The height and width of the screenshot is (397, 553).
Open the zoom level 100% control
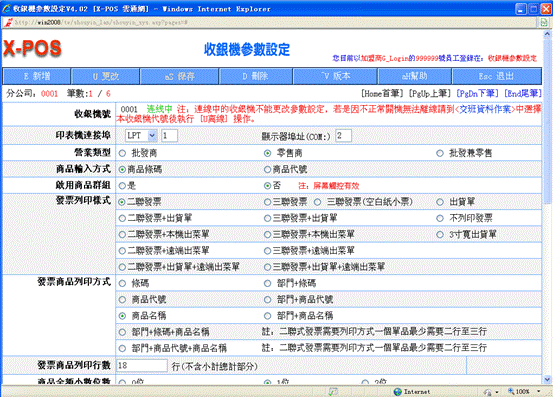524,391
